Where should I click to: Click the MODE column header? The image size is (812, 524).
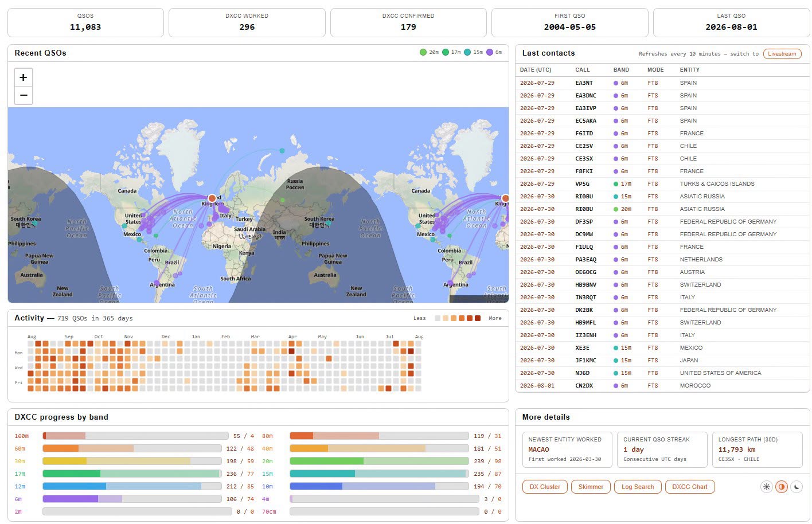coord(655,70)
